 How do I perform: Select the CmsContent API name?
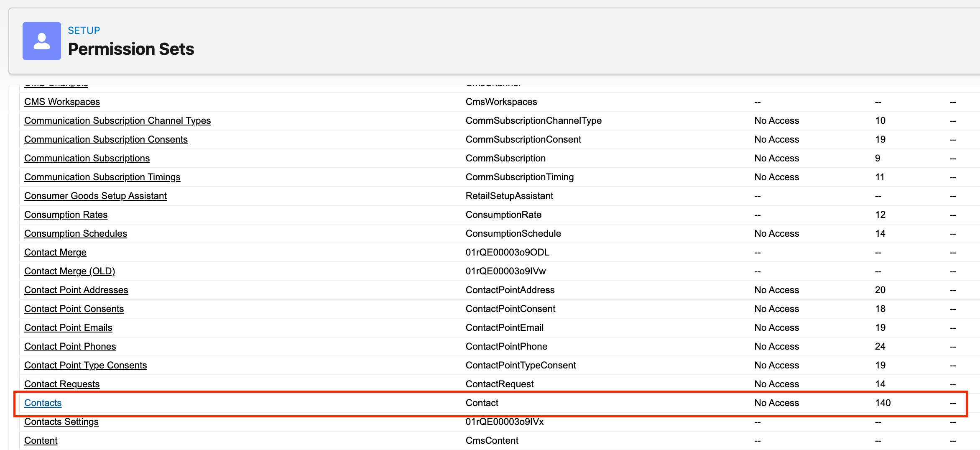tap(492, 440)
